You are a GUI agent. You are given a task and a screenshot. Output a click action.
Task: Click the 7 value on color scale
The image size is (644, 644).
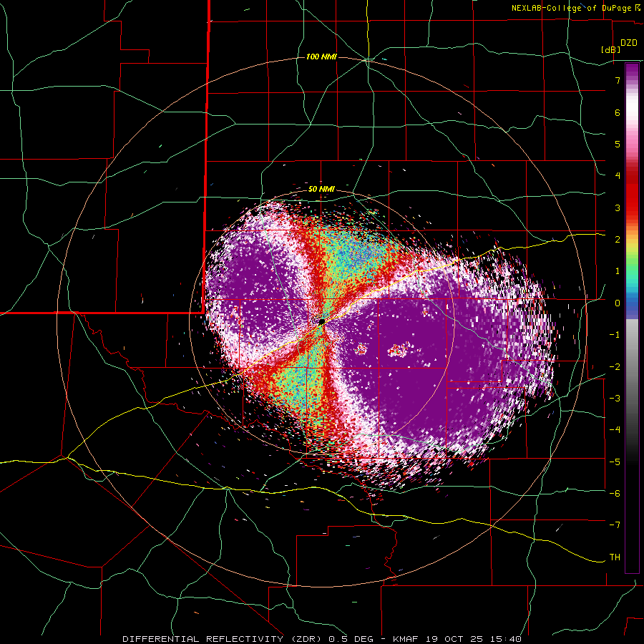[618, 80]
